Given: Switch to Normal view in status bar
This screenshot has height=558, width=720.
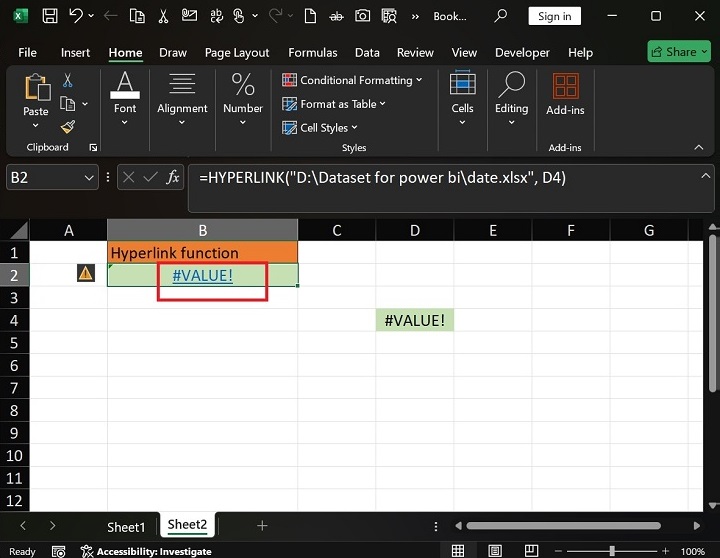Looking at the screenshot, I should click(458, 551).
